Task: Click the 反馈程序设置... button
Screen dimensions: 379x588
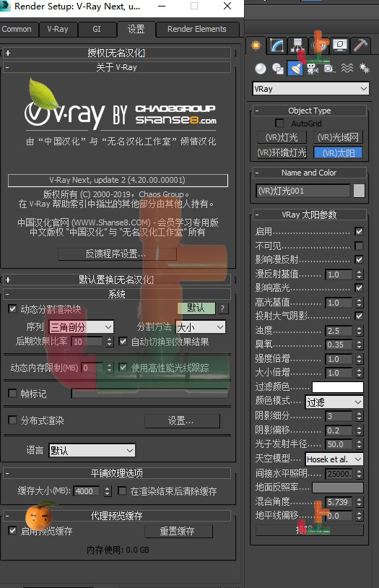Action: click(x=117, y=254)
